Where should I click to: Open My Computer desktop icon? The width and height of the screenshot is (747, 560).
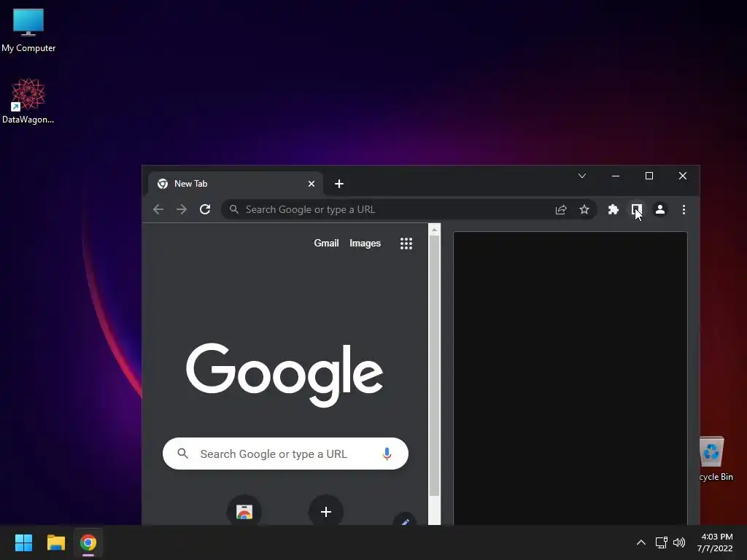[x=28, y=31]
